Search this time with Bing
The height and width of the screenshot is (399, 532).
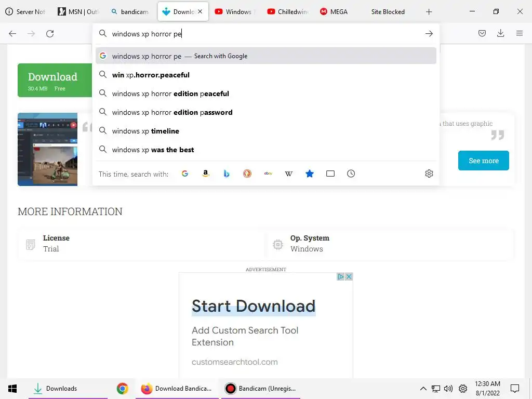point(227,174)
